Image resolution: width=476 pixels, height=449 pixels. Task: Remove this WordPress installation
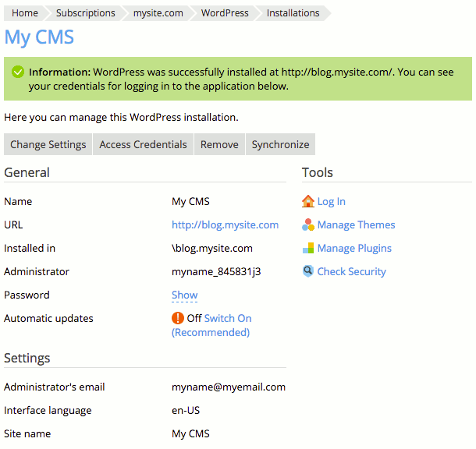click(x=219, y=144)
